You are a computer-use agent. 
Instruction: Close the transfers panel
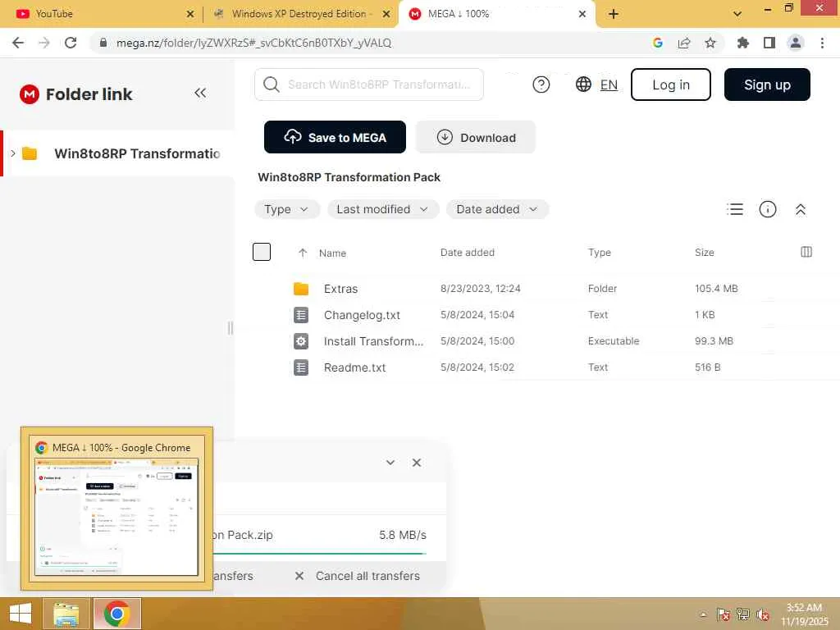point(417,463)
